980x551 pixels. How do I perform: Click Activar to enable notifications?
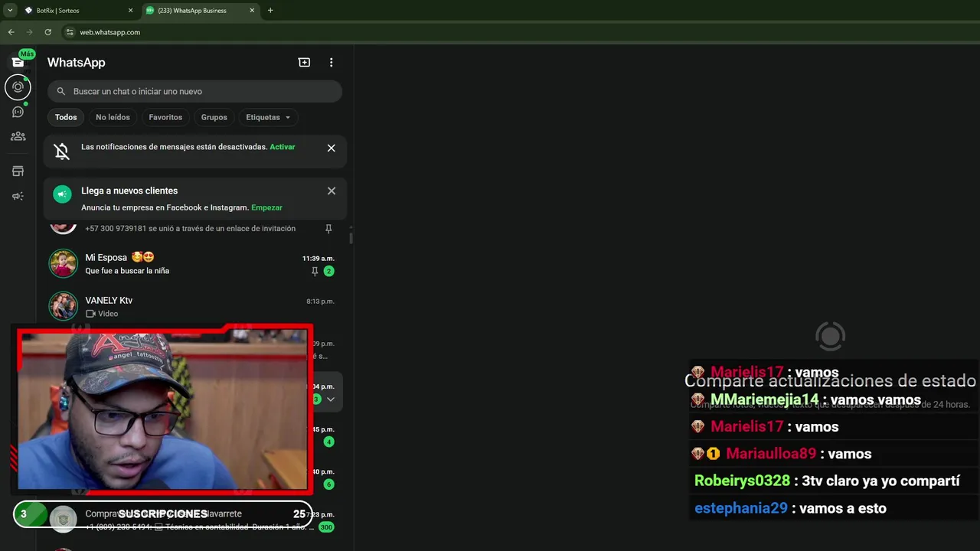coord(283,147)
